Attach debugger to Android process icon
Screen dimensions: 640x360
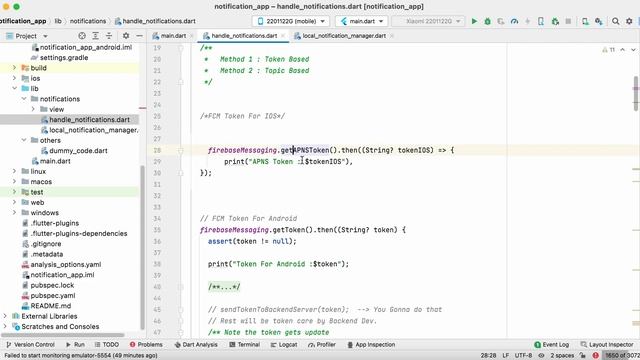click(555, 21)
